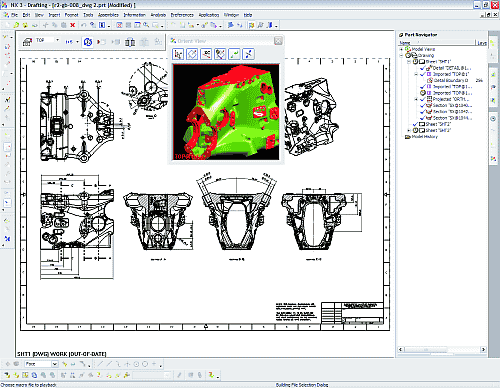Collapse the Drawing node
Image resolution: width=500 pixels, height=388 pixels.
402,56
